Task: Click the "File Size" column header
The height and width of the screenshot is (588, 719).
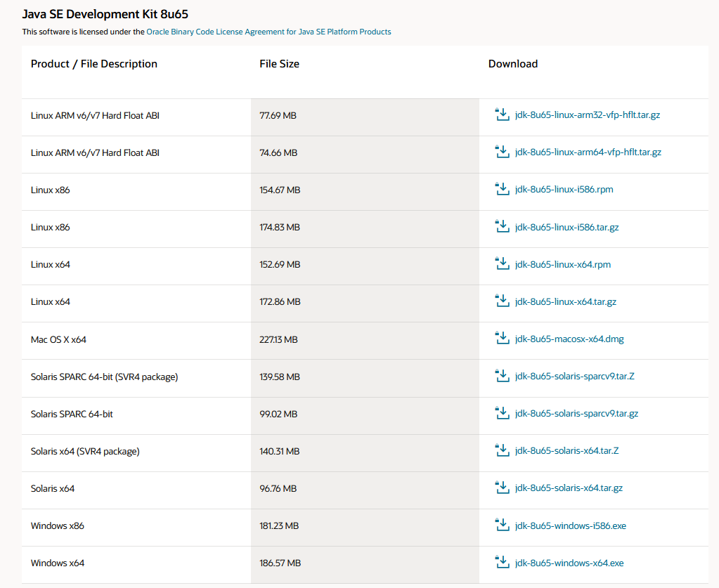Action: pos(279,64)
